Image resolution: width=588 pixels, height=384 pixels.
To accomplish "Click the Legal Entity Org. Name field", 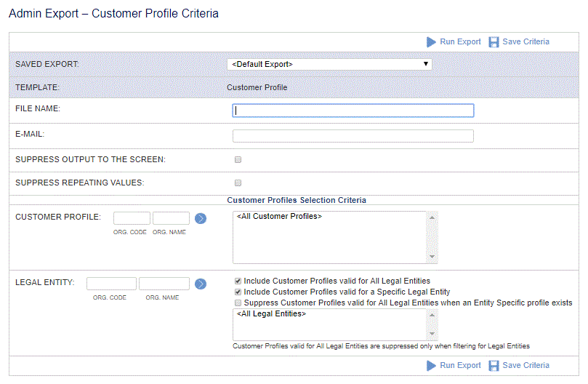I will 164,284.
